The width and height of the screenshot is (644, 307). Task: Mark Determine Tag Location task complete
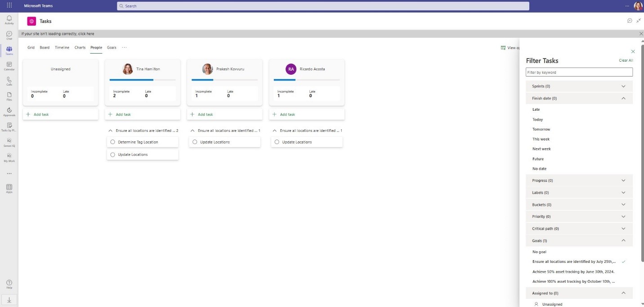(112, 142)
